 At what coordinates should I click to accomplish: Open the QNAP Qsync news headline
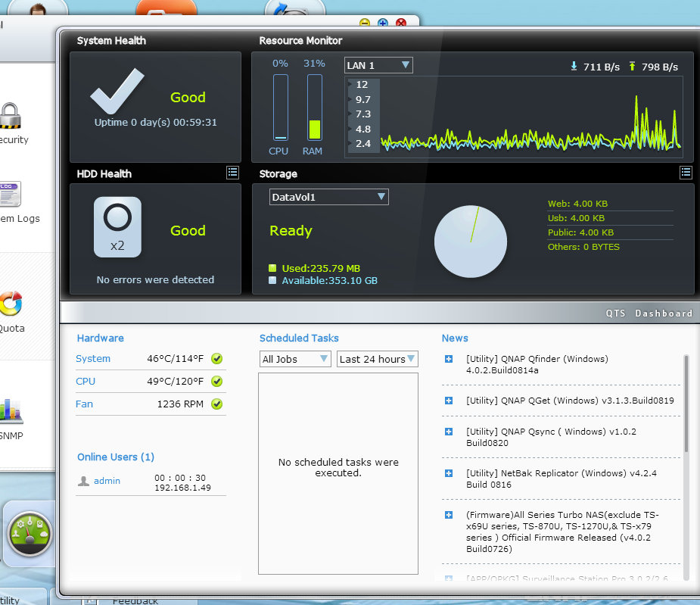click(552, 438)
